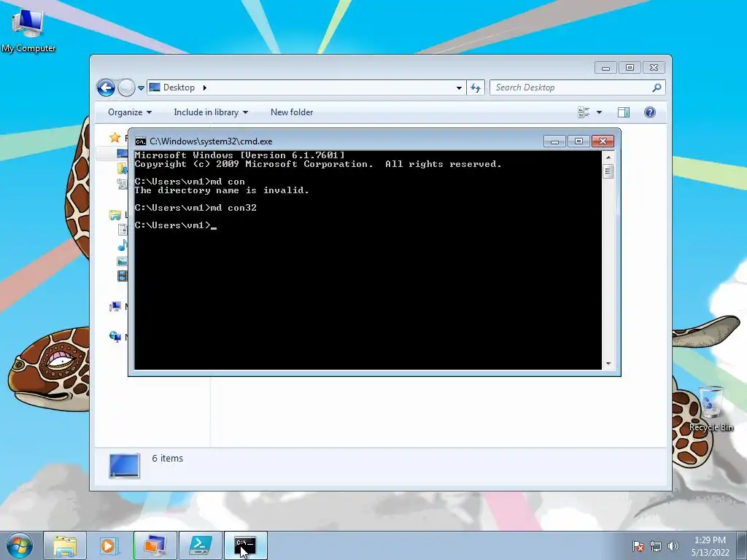Screen dimensions: 747x560
Task: Select Computer icon in navigation pane
Action: pos(115,306)
